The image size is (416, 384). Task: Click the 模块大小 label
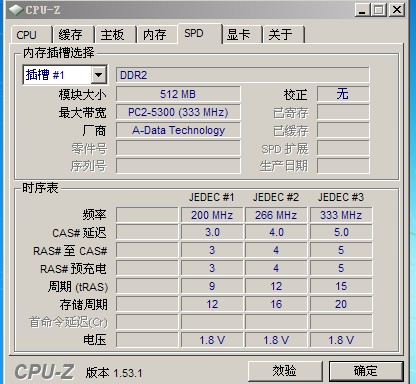pyautogui.click(x=82, y=95)
